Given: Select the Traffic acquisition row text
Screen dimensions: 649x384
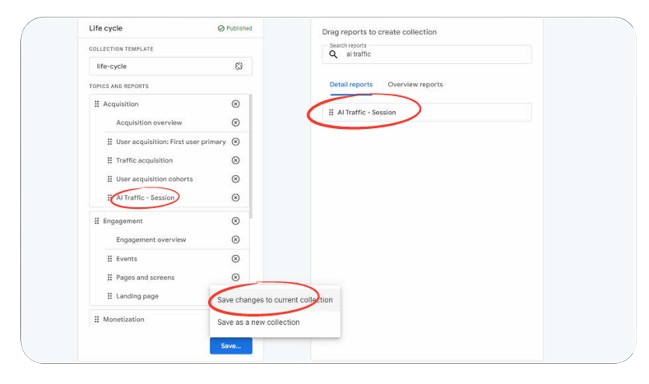Looking at the screenshot, I should pos(144,160).
